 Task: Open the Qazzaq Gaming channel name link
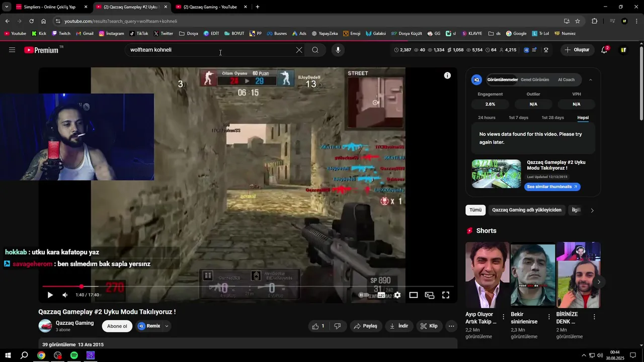74,323
